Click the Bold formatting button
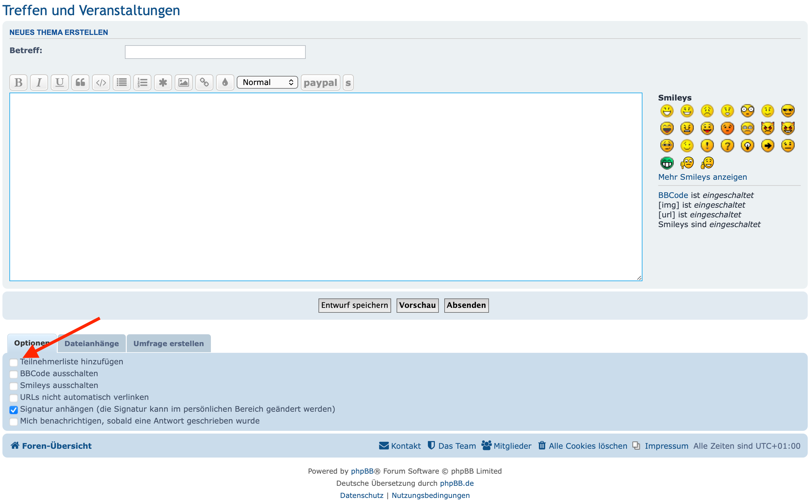The height and width of the screenshot is (504, 812). 18,82
